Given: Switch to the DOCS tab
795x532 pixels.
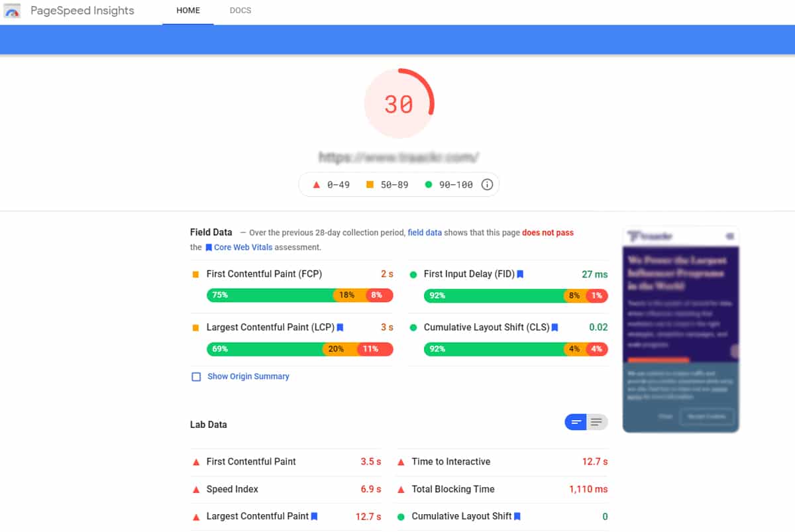Looking at the screenshot, I should (x=240, y=11).
